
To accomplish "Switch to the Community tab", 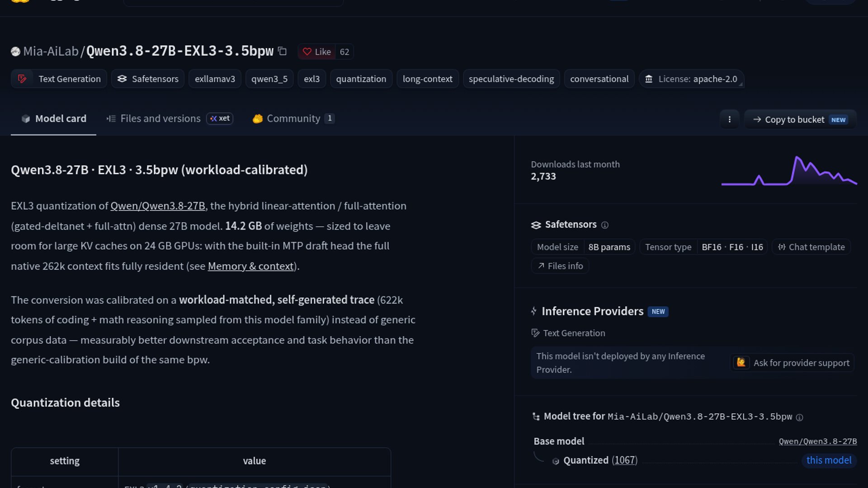I will pos(293,118).
